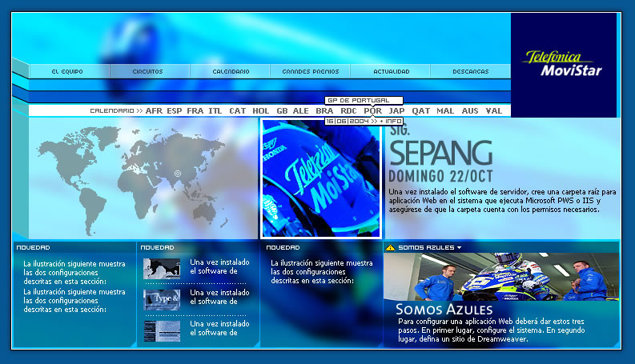This screenshot has height=364, width=635.
Task: Click the Type & news thumbnail
Action: coord(162,300)
